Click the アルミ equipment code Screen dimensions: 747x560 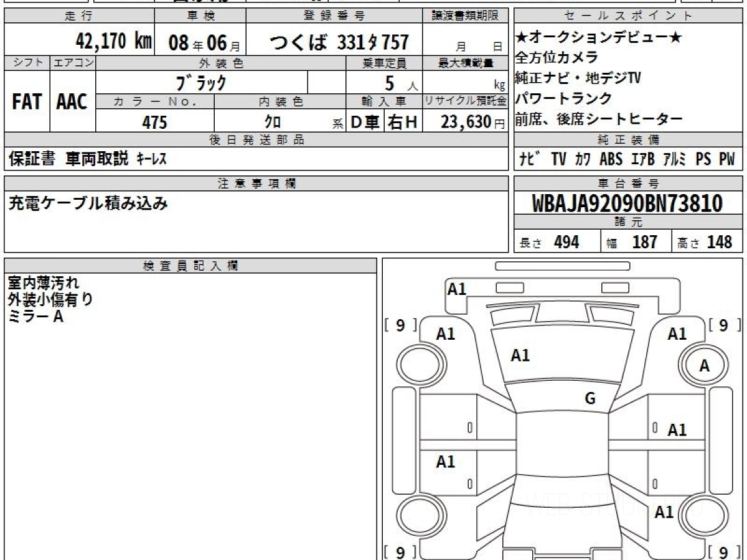[675, 159]
